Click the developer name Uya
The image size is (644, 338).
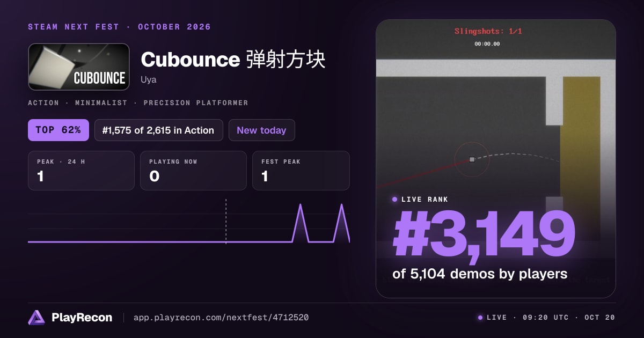[149, 80]
